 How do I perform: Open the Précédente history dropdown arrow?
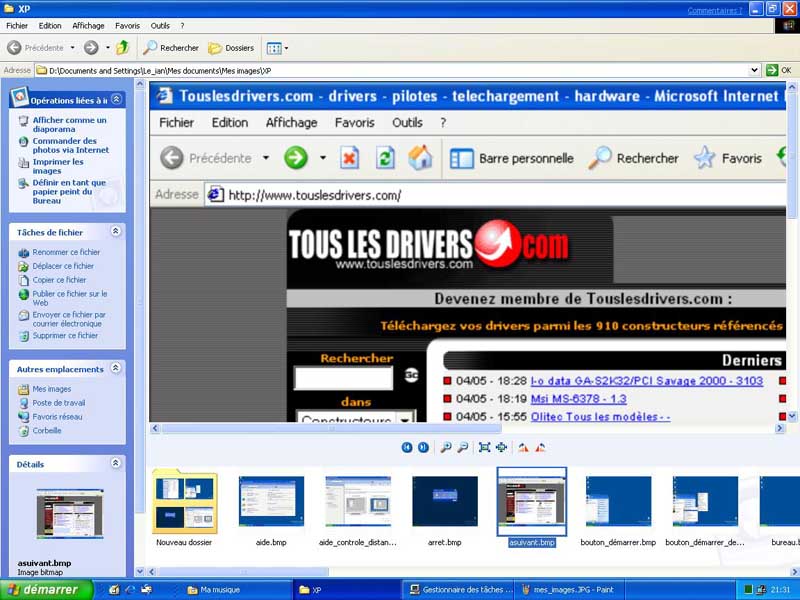tap(72, 48)
